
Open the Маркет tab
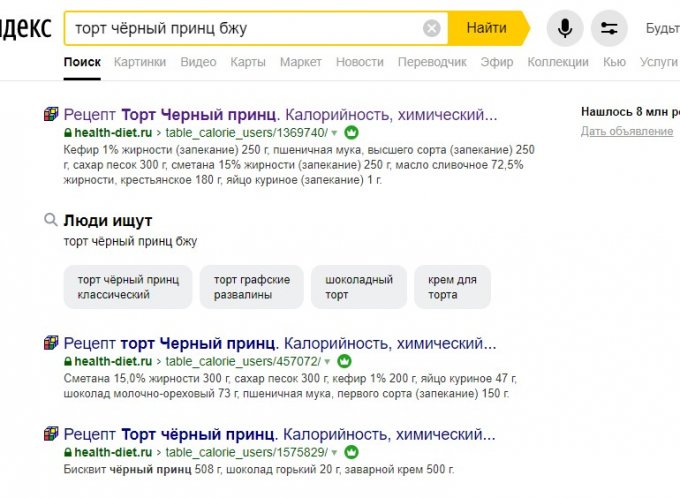[x=300, y=62]
